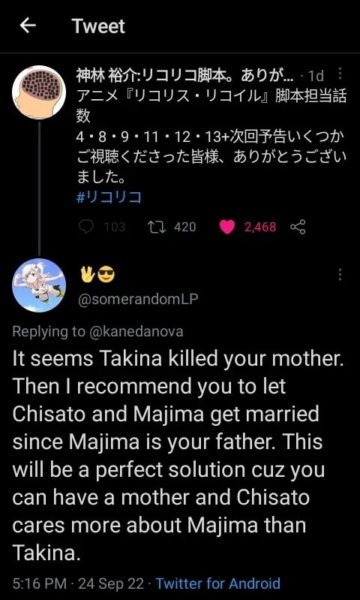Viewport: 360px width, 600px height.
Task: Go back using the arrow icon
Action: pos(28,26)
